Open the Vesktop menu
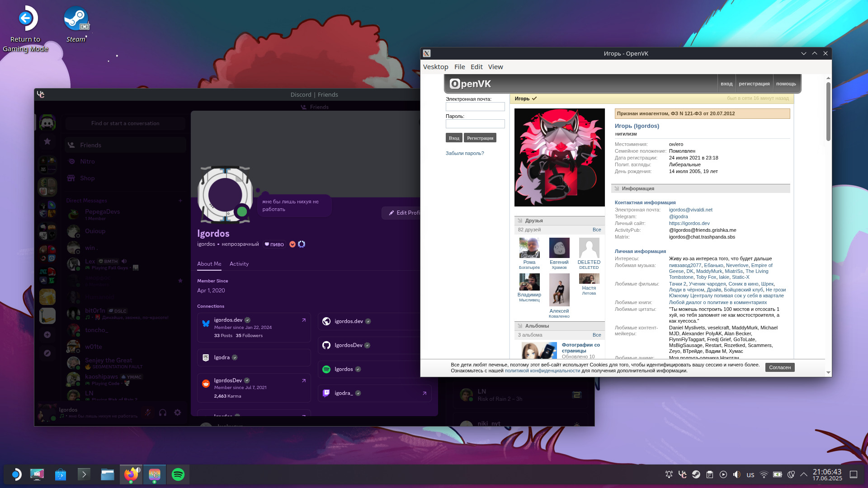Screen dimensions: 868x488 click(435, 67)
